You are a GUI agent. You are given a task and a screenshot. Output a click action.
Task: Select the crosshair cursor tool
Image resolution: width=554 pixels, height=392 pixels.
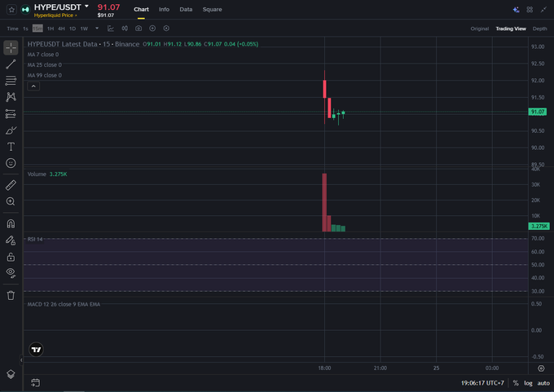pos(11,48)
